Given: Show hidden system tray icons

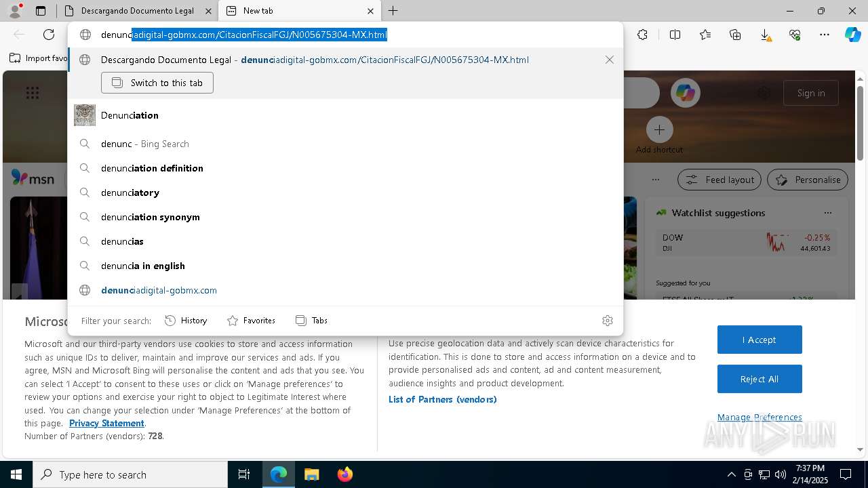Looking at the screenshot, I should tap(731, 474).
